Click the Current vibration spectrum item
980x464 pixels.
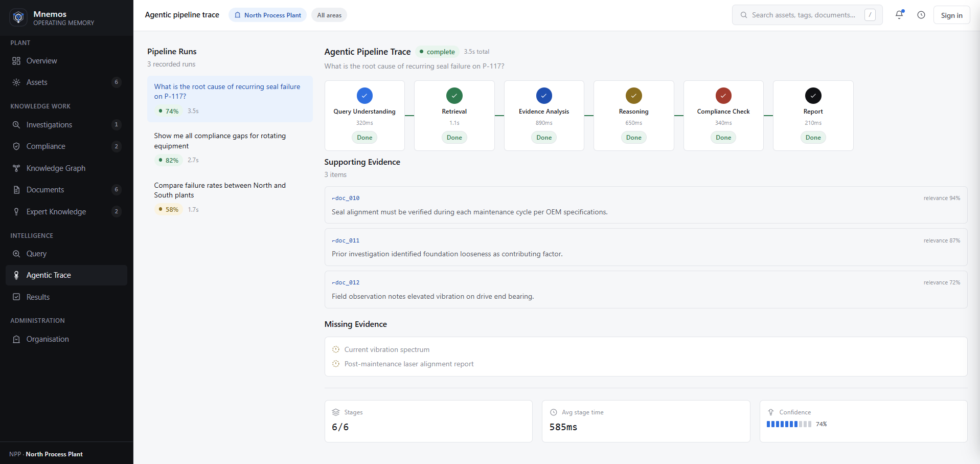(386, 349)
